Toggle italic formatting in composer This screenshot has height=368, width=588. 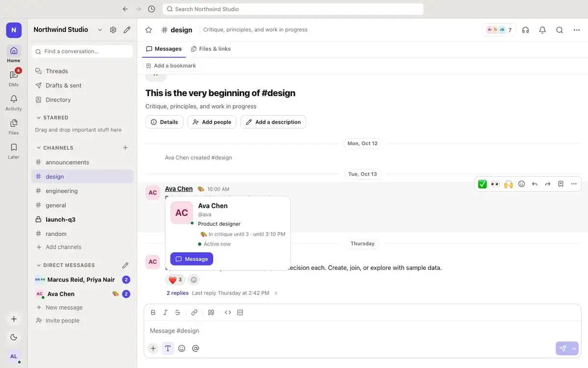tap(165, 313)
